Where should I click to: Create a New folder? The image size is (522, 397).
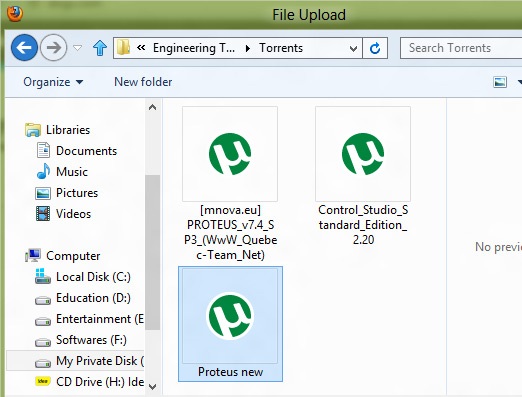[143, 82]
